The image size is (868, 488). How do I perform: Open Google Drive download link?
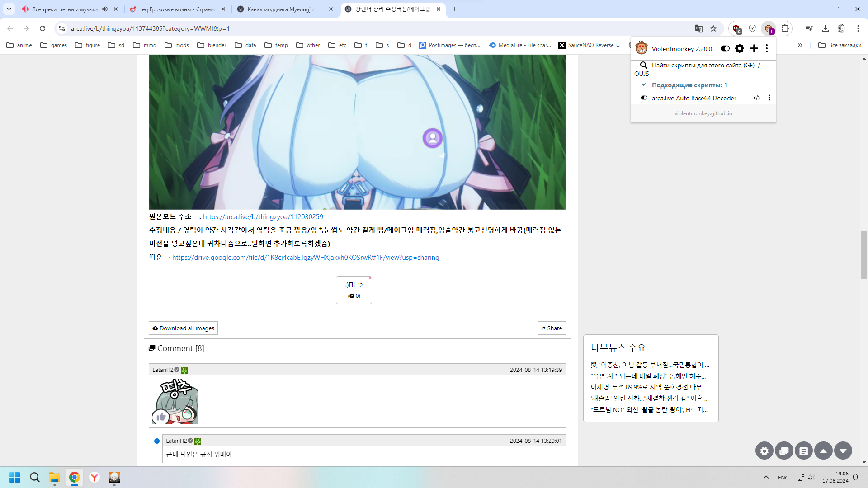[306, 258]
